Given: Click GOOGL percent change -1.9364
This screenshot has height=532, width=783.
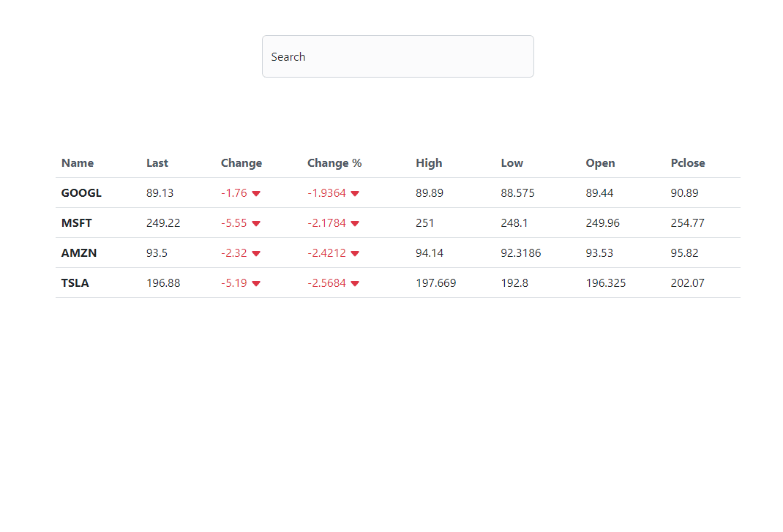Looking at the screenshot, I should point(326,192).
